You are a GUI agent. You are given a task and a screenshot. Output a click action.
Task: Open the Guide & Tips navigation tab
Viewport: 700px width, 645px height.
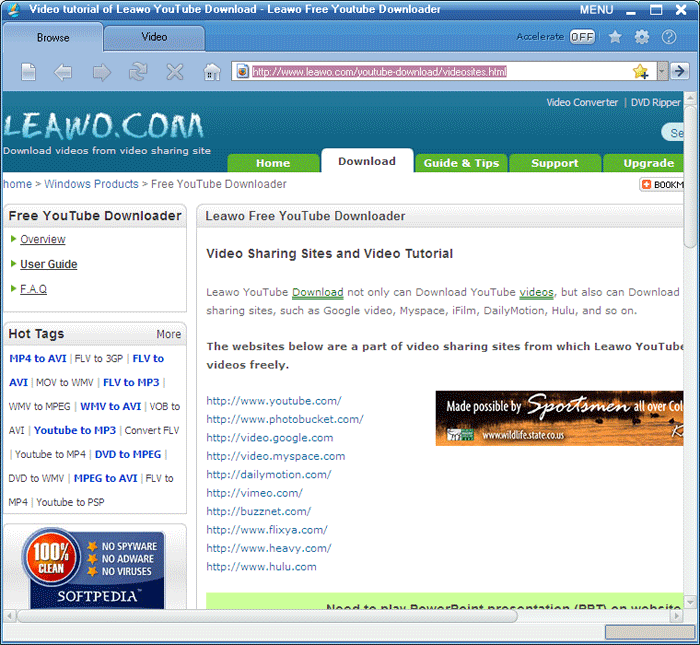click(x=461, y=163)
